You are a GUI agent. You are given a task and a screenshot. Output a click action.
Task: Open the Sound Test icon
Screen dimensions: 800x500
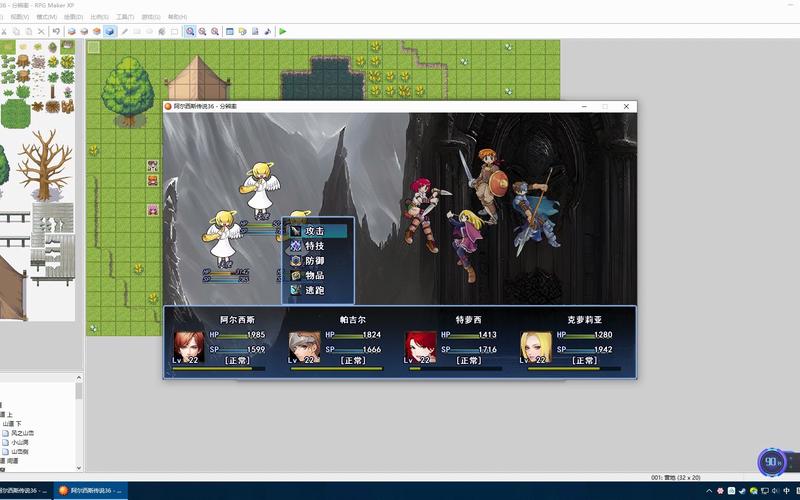click(267, 32)
